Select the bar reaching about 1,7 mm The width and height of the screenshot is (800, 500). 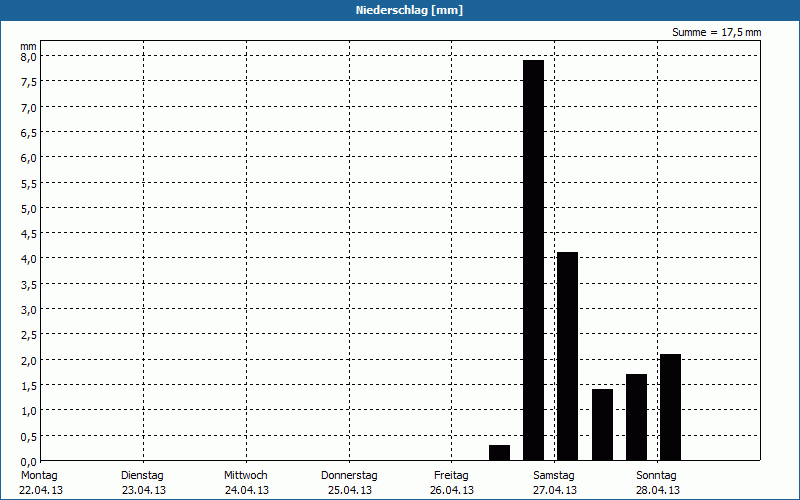pos(636,417)
